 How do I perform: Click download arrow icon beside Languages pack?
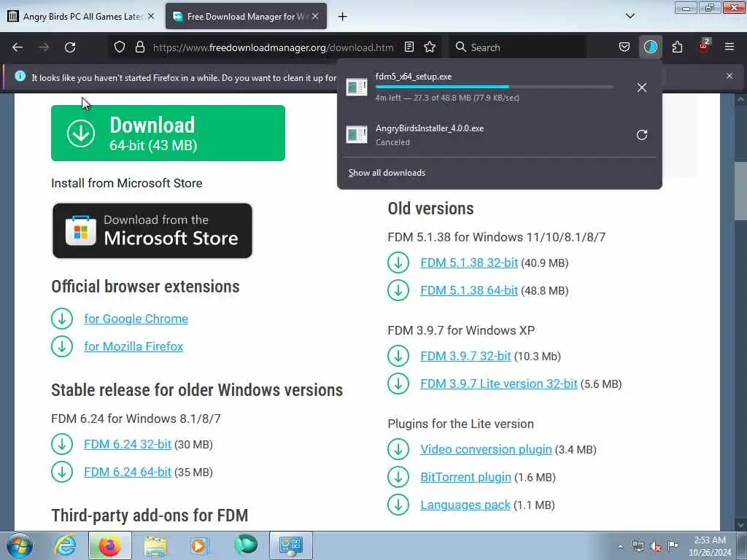(x=398, y=505)
